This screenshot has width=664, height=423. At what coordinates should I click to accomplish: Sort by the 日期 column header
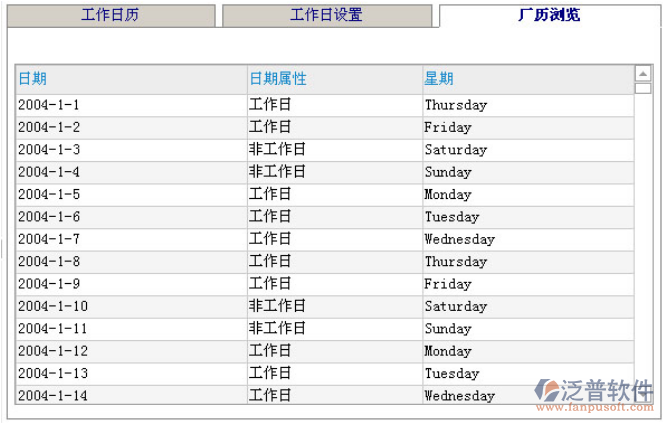32,79
